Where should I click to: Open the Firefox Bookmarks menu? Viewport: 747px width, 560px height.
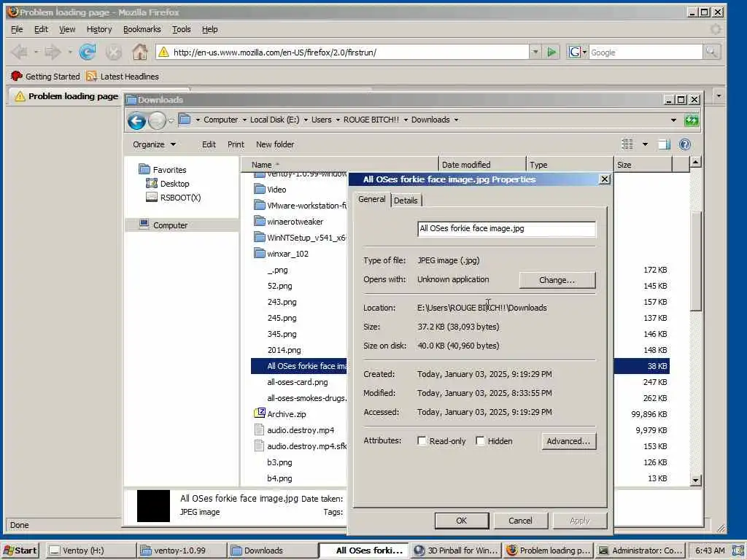tap(142, 29)
